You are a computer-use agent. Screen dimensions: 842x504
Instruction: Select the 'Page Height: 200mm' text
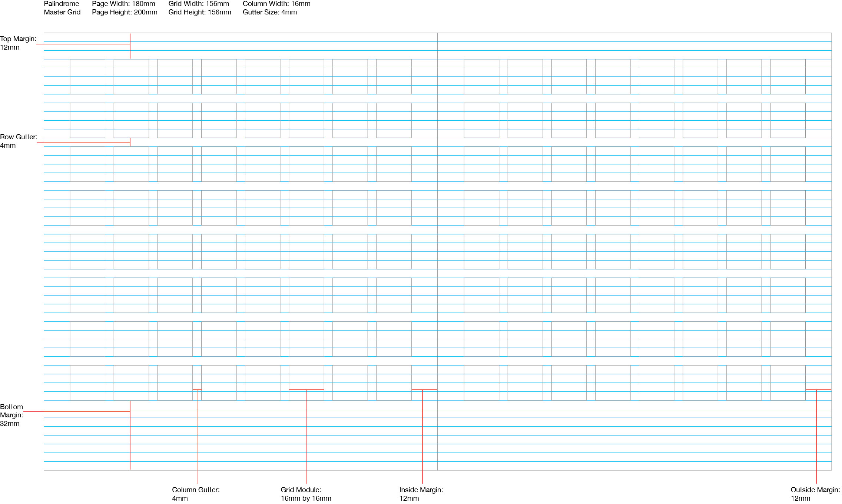coord(125,12)
